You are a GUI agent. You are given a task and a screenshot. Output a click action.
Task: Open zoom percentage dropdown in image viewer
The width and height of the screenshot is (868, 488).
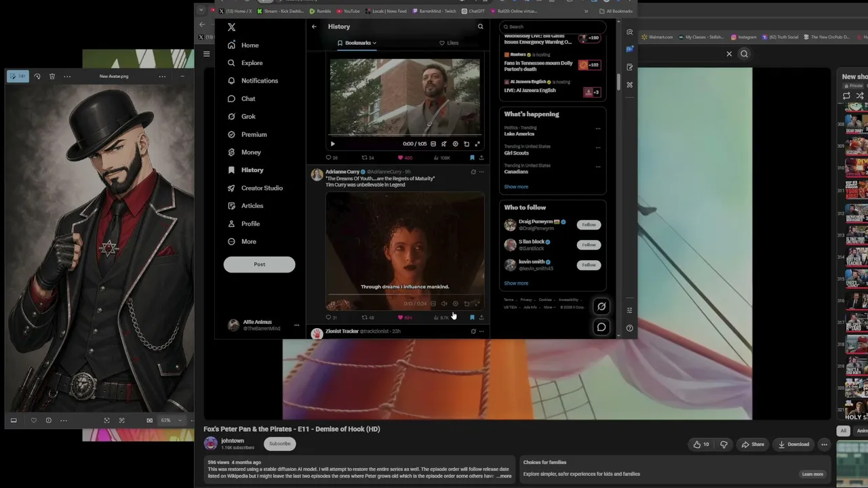(171, 420)
